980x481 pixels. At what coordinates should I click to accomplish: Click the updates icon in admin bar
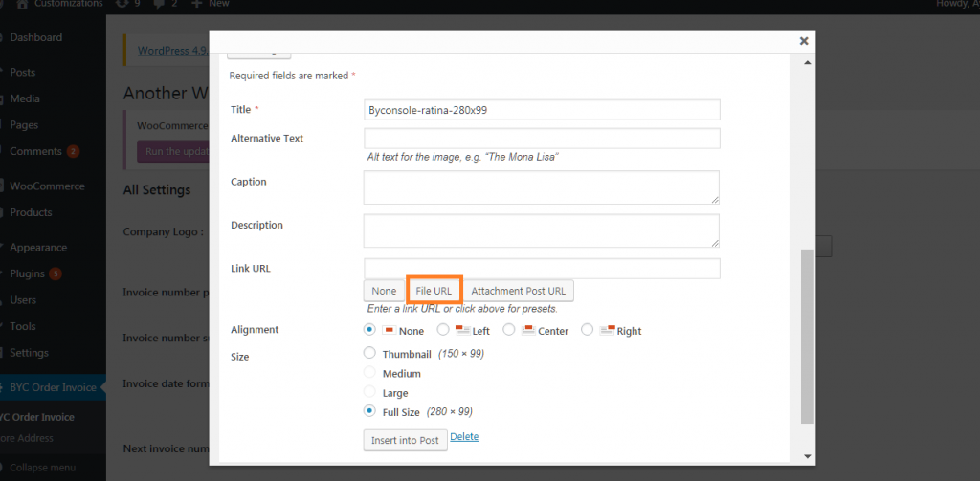pyautogui.click(x=122, y=4)
